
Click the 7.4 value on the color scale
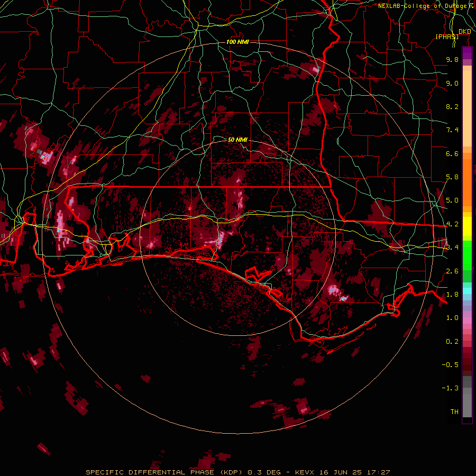452,130
